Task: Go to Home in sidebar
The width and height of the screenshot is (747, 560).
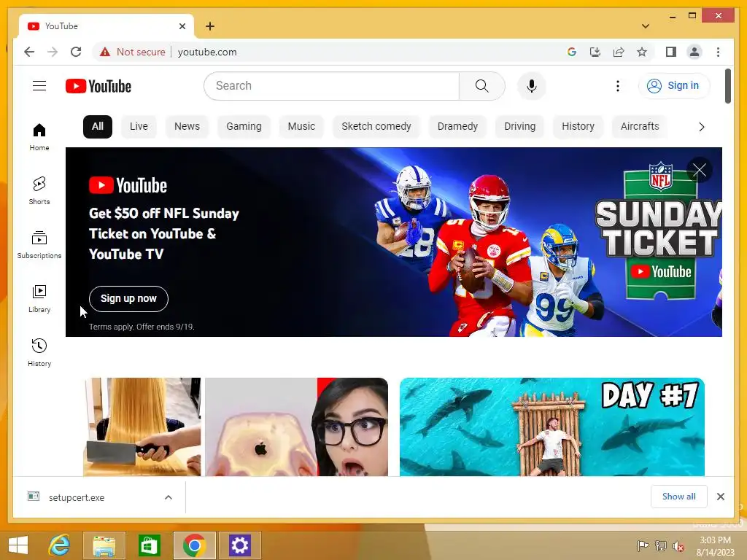Action: point(39,137)
